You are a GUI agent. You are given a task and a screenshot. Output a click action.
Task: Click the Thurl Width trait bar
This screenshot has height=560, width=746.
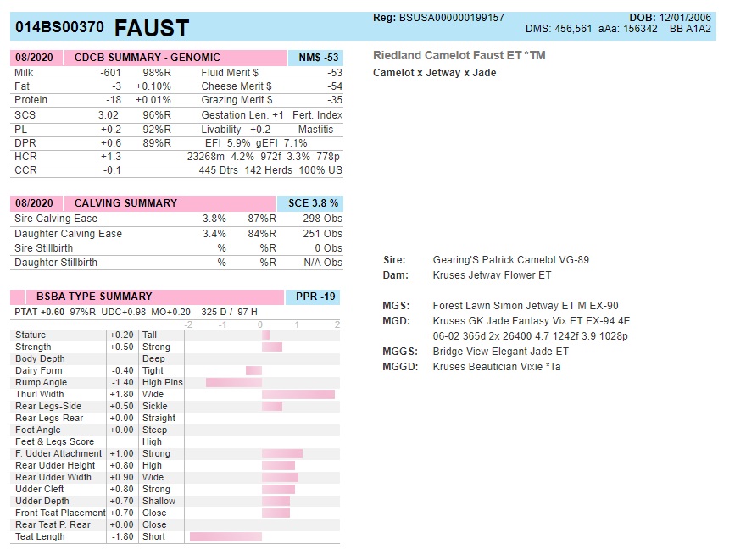pos(298,394)
